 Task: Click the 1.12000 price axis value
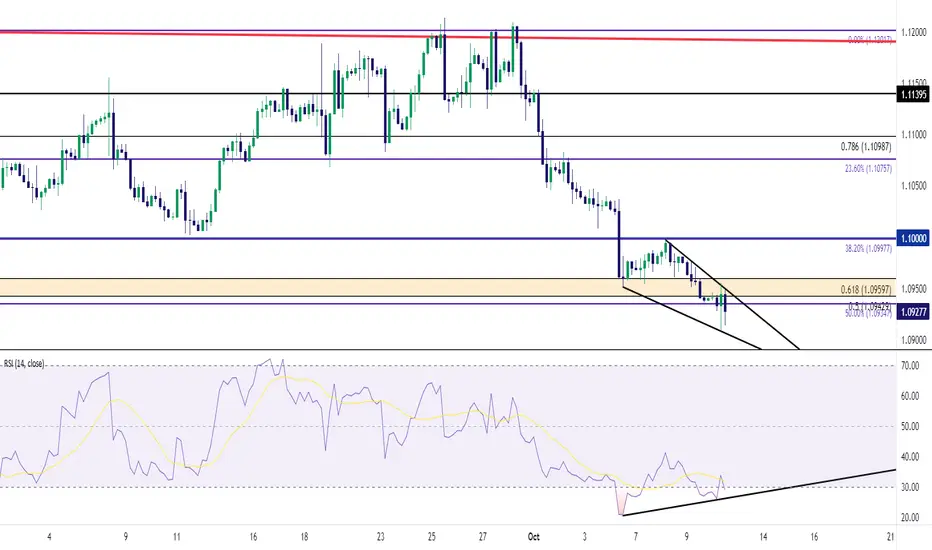tap(914, 32)
